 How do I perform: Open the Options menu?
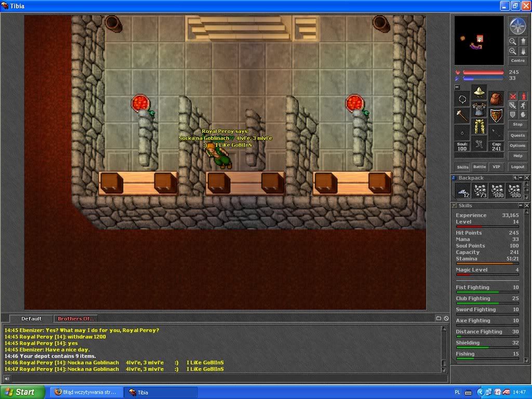click(x=518, y=145)
